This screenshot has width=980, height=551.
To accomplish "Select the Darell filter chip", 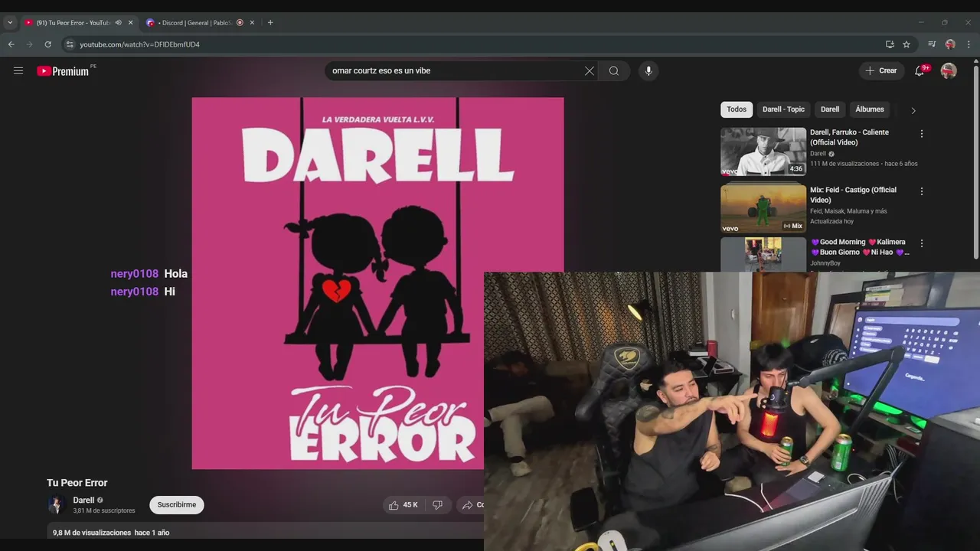I will (x=830, y=109).
